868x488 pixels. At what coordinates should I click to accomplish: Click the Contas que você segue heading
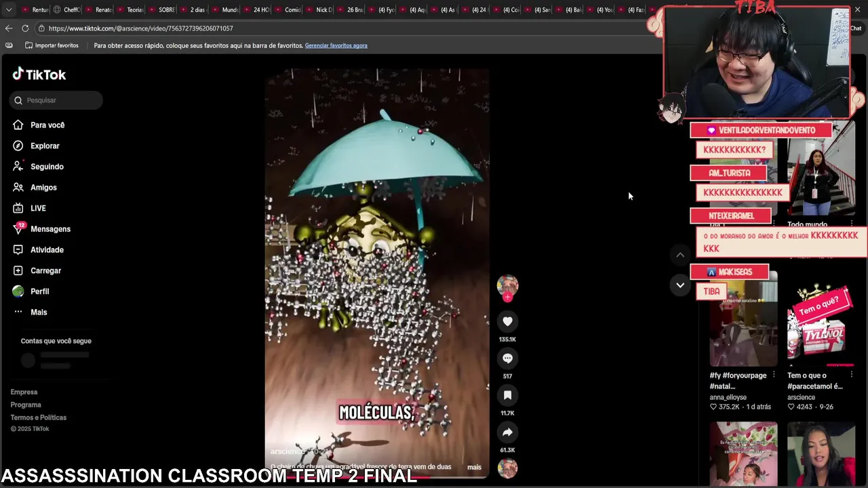click(56, 341)
